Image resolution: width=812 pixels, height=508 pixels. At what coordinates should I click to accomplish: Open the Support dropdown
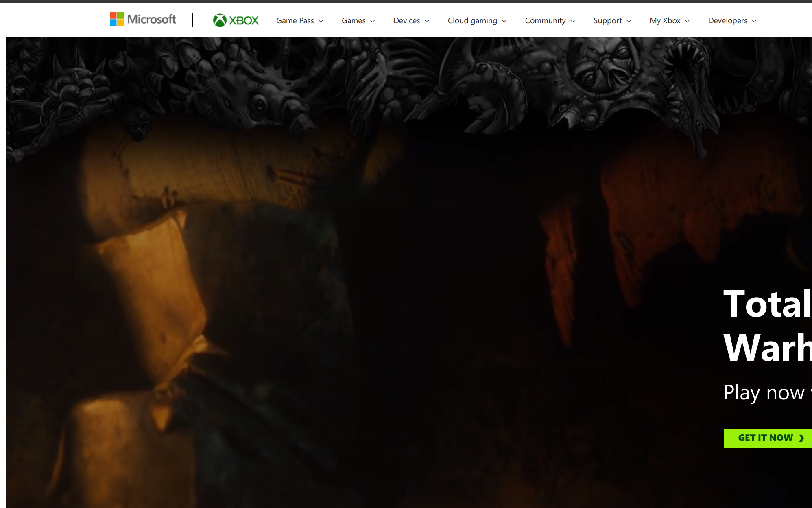point(612,20)
